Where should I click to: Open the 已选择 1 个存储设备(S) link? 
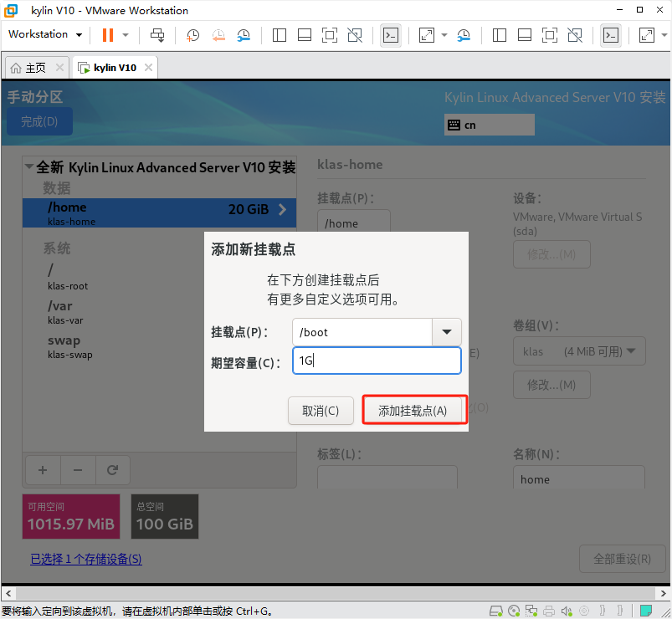tap(85, 559)
